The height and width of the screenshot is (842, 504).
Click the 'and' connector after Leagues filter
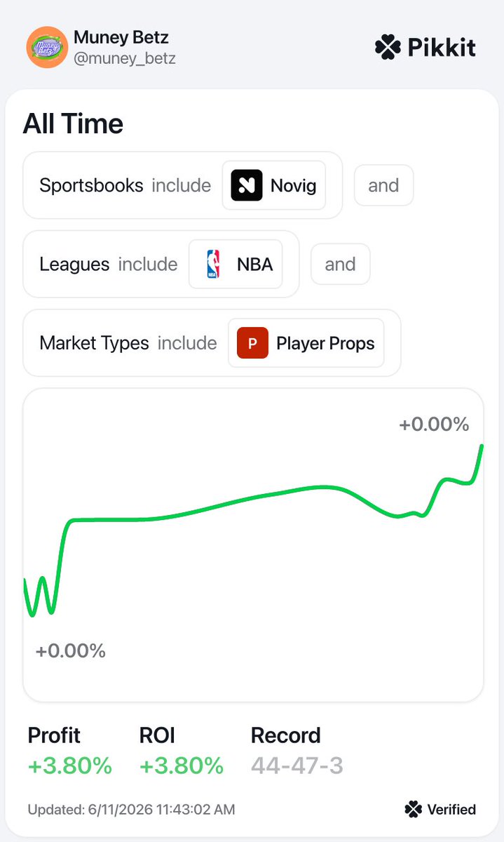tap(340, 265)
